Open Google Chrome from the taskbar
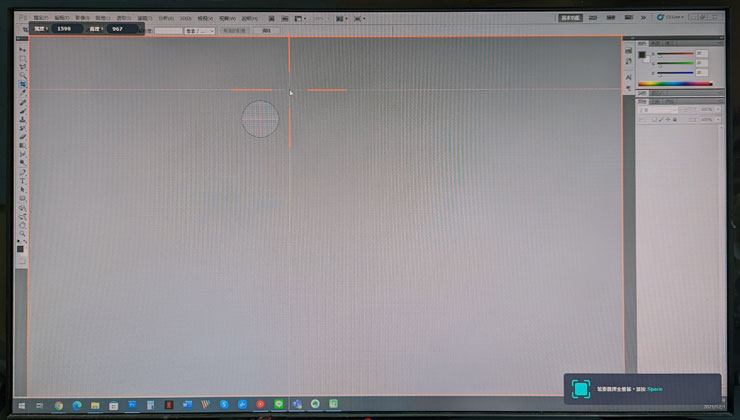This screenshot has height=420, width=740. [59, 405]
